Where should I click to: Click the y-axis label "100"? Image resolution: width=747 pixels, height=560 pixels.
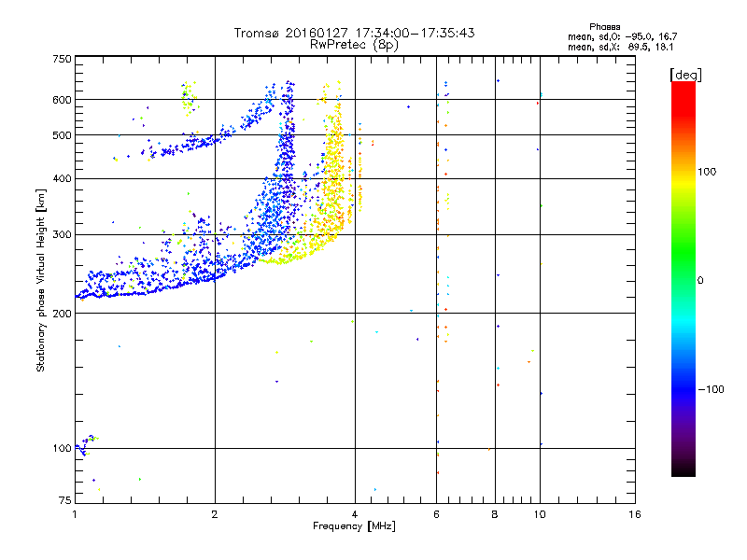62,448
